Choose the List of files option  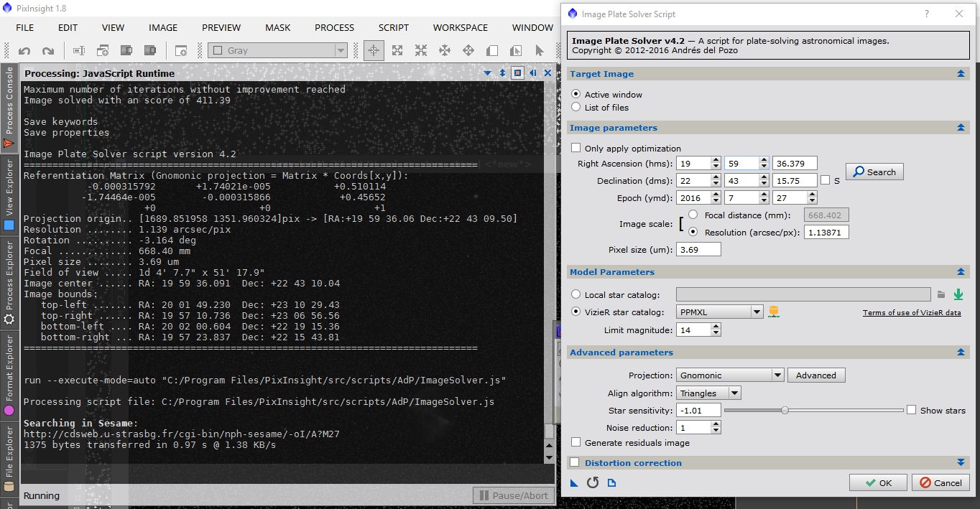575,107
